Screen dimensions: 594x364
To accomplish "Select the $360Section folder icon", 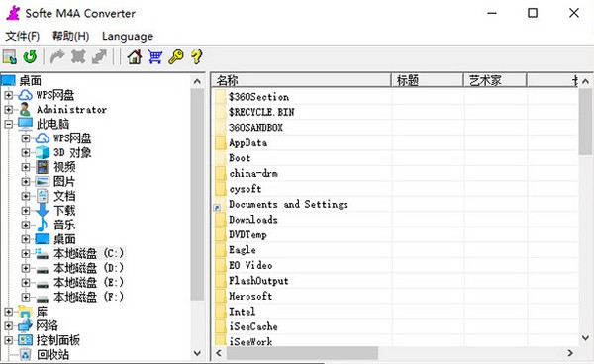I will pyautogui.click(x=221, y=97).
